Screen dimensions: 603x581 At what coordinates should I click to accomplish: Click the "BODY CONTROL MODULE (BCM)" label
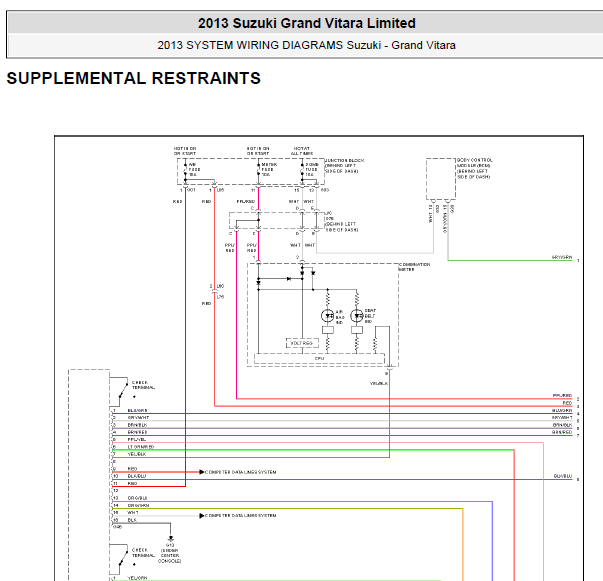point(475,163)
